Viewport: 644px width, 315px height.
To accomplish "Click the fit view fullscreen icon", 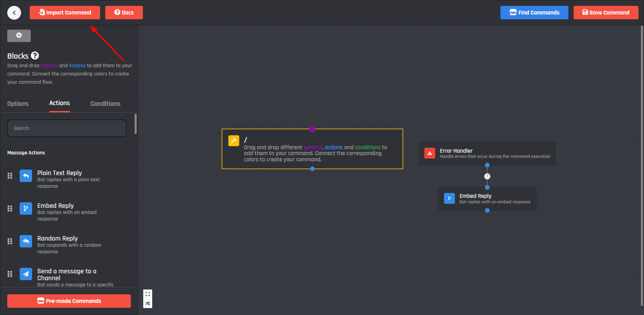I will click(148, 294).
